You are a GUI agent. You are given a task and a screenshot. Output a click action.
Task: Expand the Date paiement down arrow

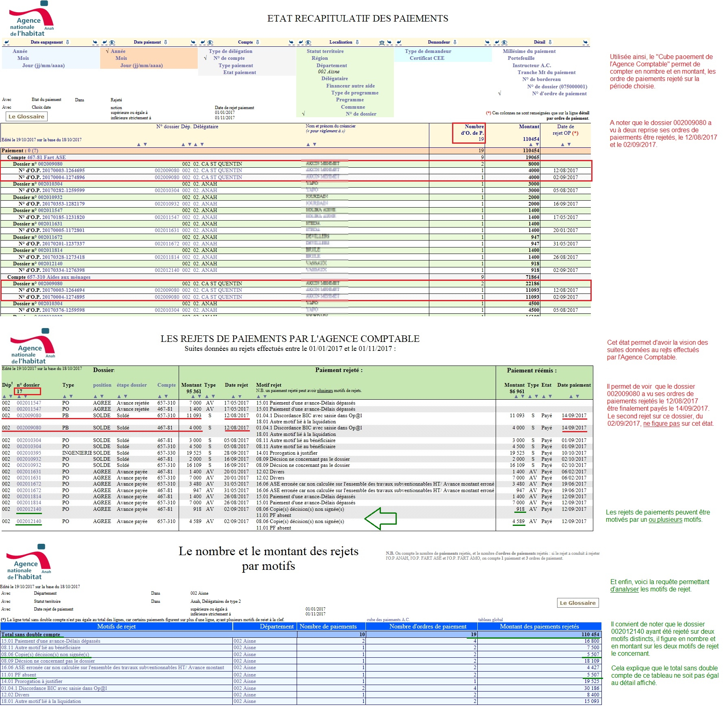[x=166, y=42]
